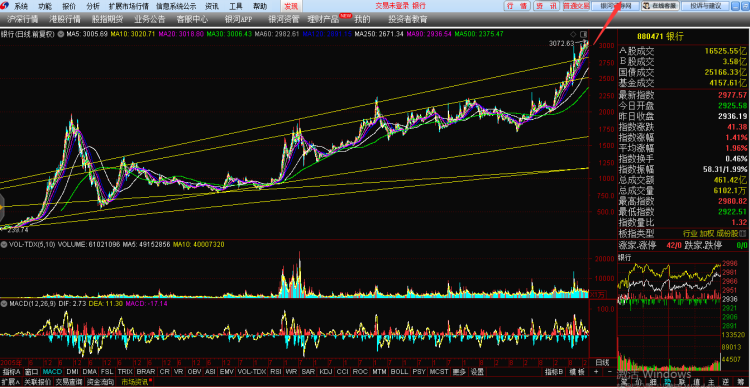Click the Galaxy Securities logo icon
Screen dimensions: 750x388
[x=6, y=6]
